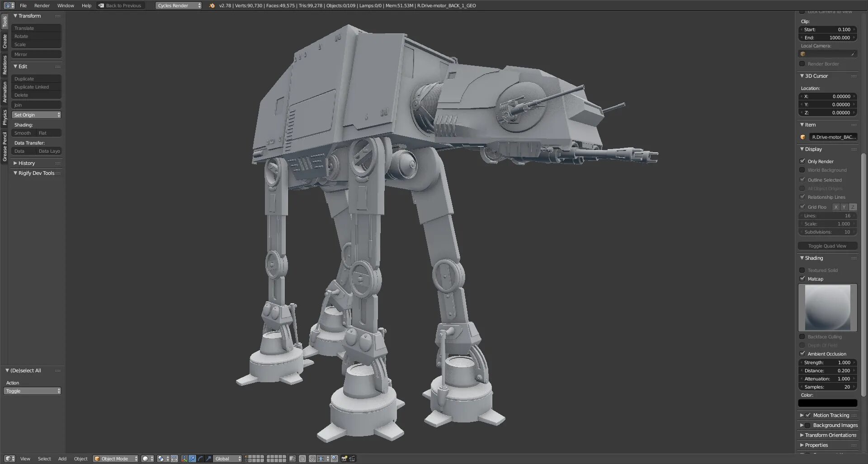Toggle the Motion Tracking checkbox

(808, 415)
